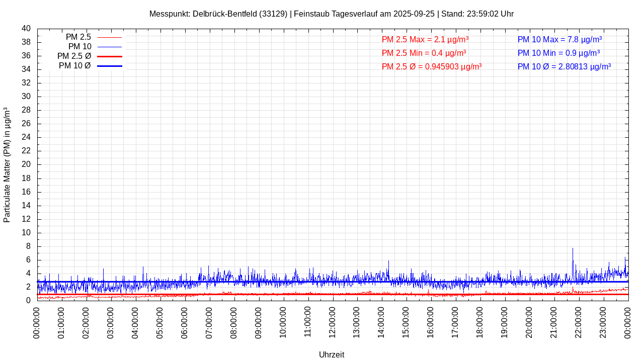Click the 20 value on y-axis

point(26,164)
